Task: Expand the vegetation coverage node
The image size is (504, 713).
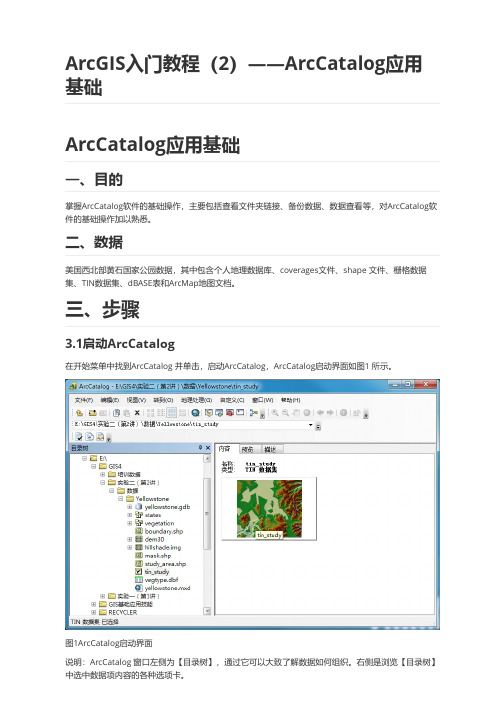Action: [130, 523]
